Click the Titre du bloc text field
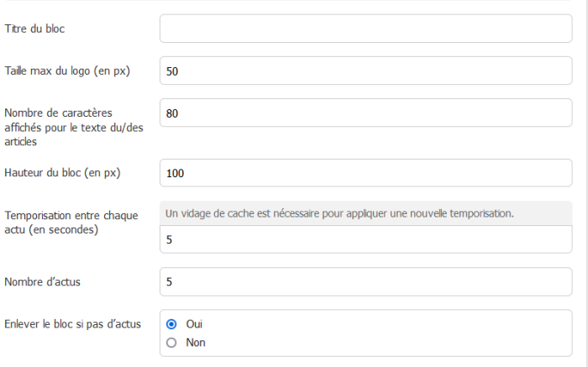Viewport: 588px width, 367px height. 365,29
